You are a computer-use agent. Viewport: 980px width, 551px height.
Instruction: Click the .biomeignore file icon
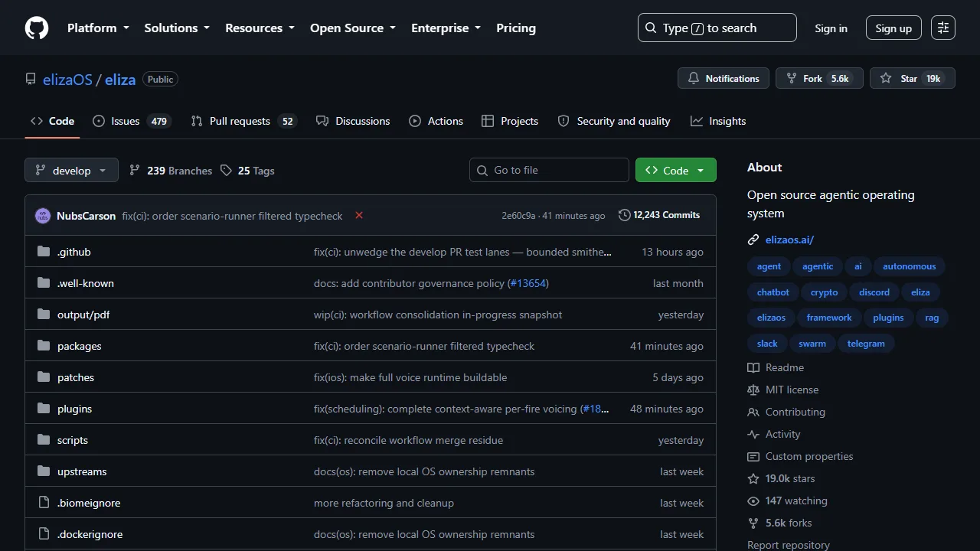[x=44, y=502]
